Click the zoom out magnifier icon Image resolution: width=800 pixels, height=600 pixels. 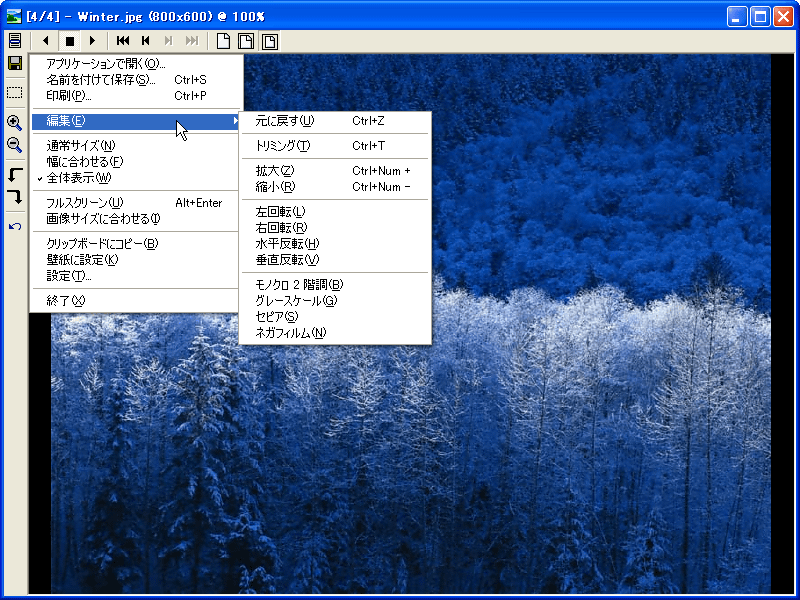point(14,145)
